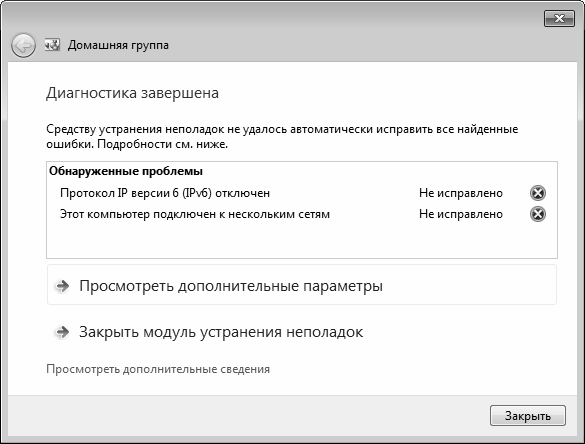Close the window with the X button
Screen dimensions: 585x444
point(559,18)
